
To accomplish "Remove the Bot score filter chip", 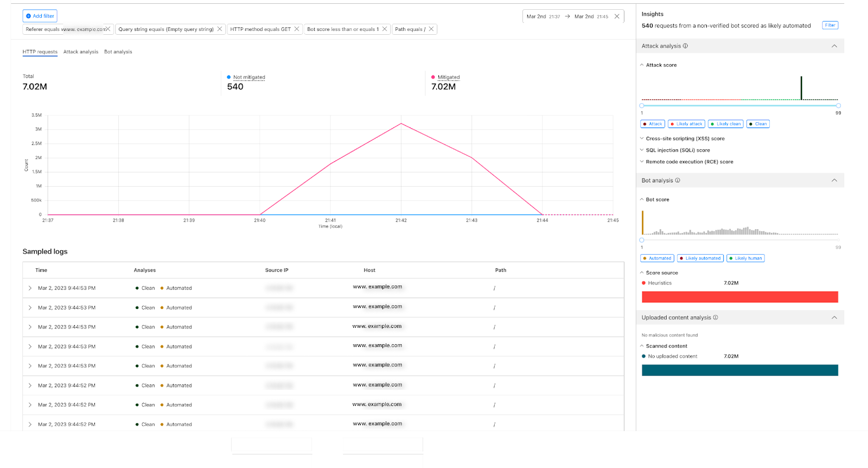I will [x=385, y=29].
